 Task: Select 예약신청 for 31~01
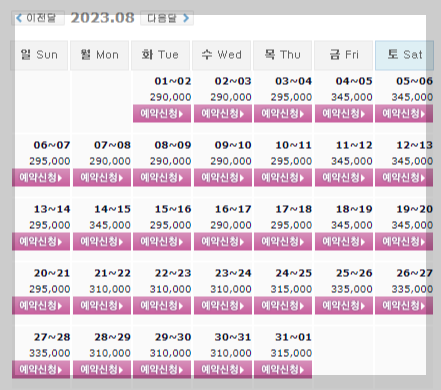[283, 370]
